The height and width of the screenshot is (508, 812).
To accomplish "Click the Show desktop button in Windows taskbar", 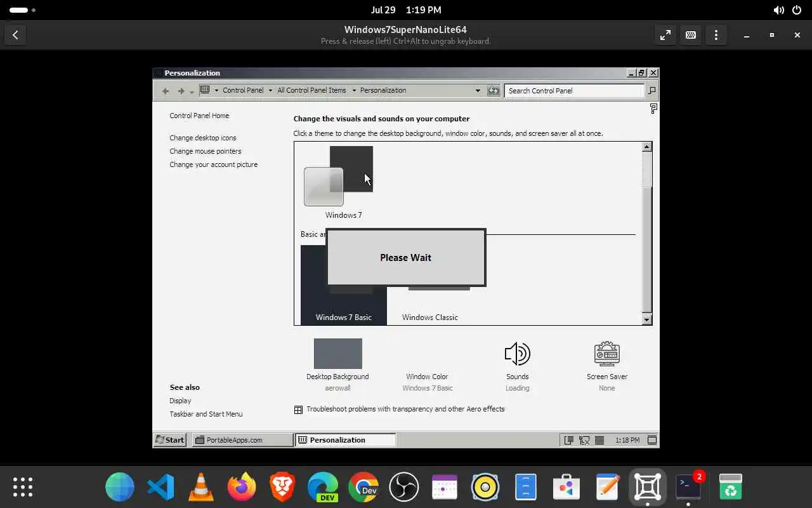I will [652, 440].
